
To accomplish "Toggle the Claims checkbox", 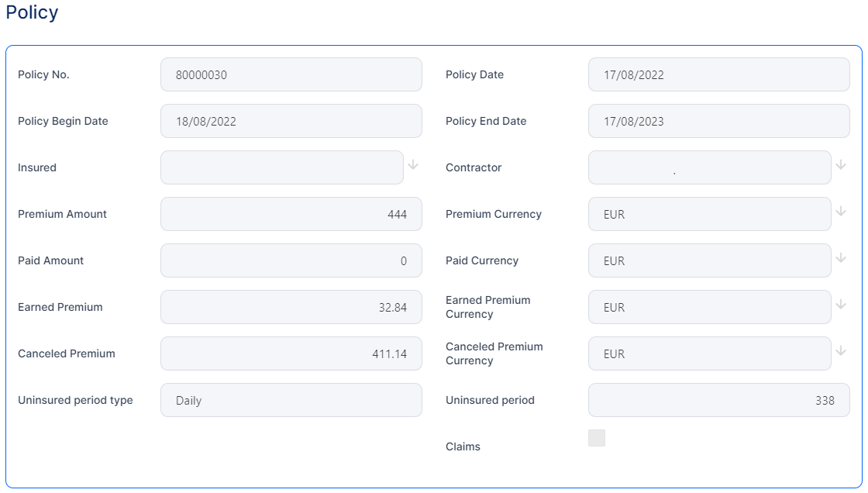I will tap(597, 438).
